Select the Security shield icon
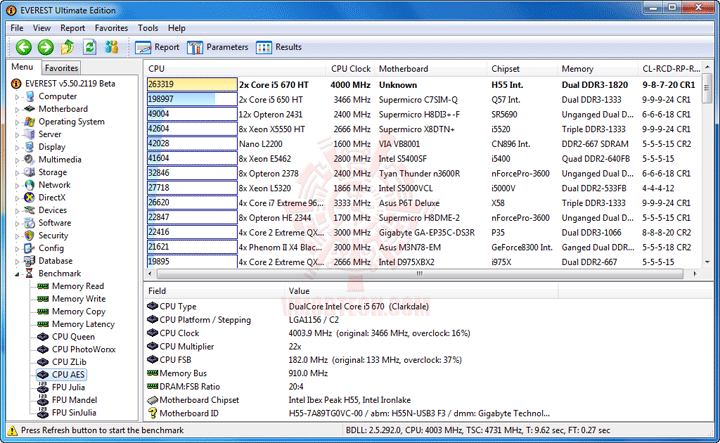The image size is (720, 443). pyautogui.click(x=30, y=236)
